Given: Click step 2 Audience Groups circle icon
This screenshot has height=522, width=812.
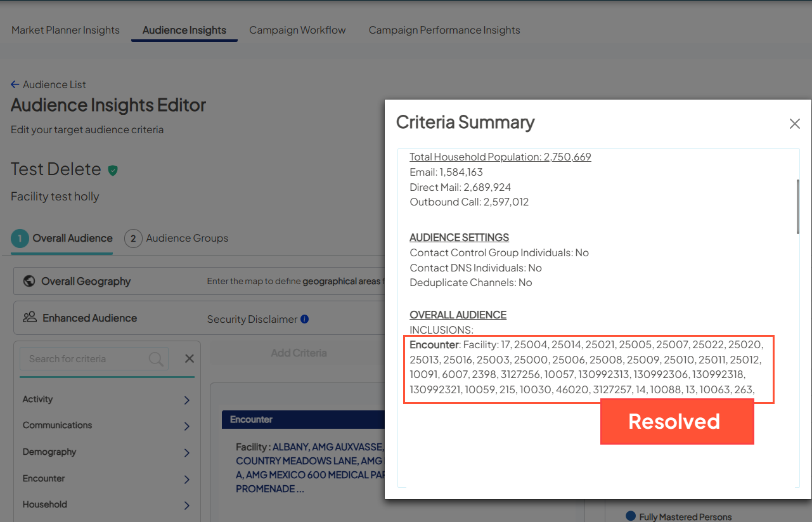Looking at the screenshot, I should click(133, 238).
